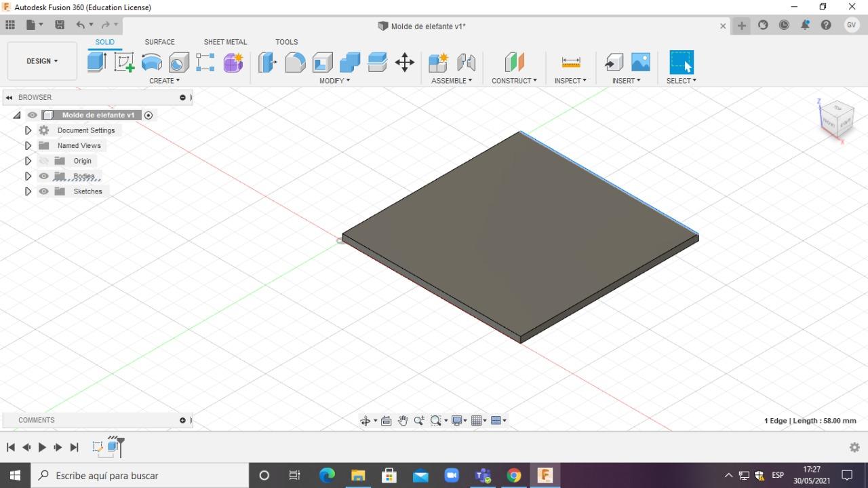The height and width of the screenshot is (488, 868).
Task: Open the MODIFY dropdown menu
Action: 335,81
